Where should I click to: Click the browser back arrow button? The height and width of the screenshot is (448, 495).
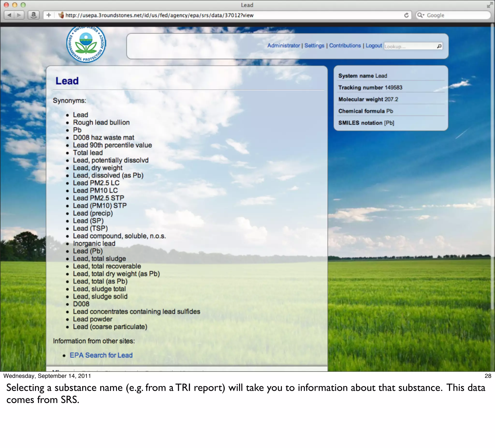click(x=9, y=15)
